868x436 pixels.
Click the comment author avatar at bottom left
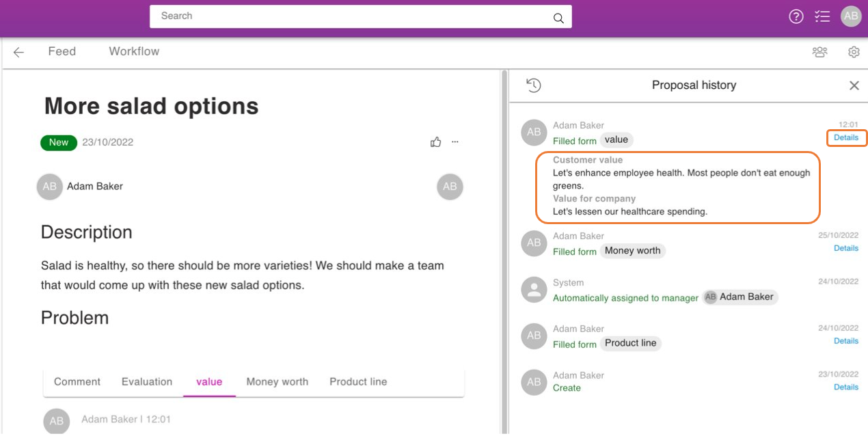pos(57,422)
